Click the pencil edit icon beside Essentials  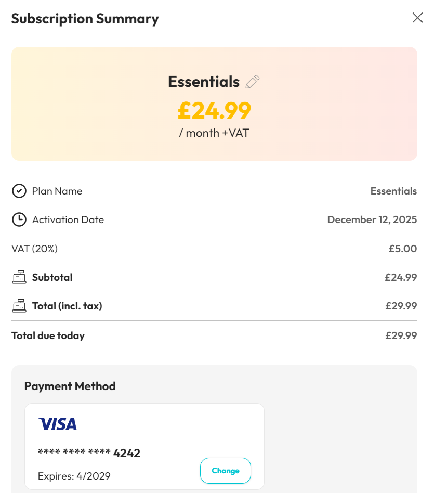point(252,82)
